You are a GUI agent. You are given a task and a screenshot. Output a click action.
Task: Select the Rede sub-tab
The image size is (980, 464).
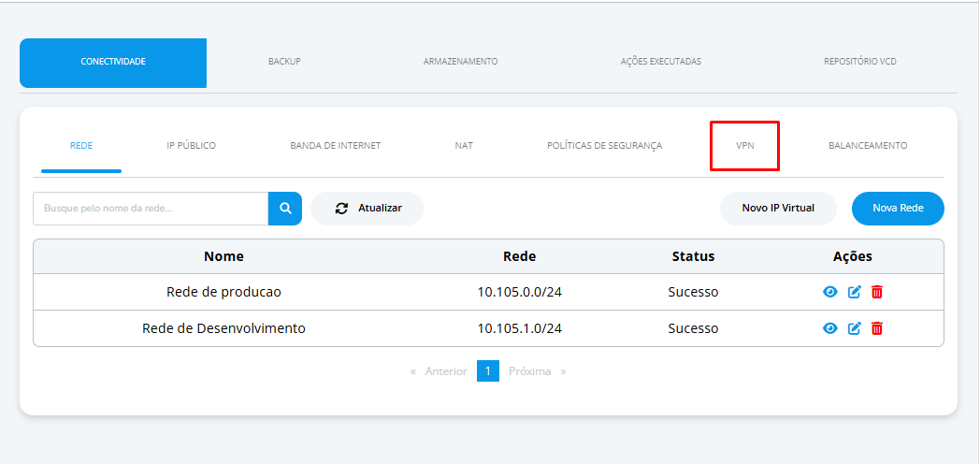[x=81, y=146]
